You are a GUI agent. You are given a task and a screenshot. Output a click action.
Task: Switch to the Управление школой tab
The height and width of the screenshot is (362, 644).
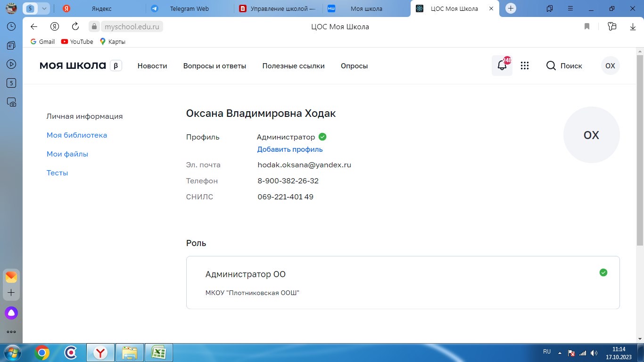(278, 8)
